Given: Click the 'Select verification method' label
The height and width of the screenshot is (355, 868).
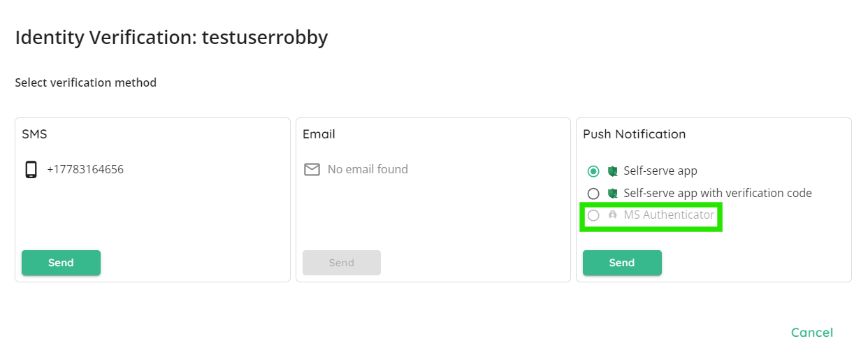Looking at the screenshot, I should 86,82.
